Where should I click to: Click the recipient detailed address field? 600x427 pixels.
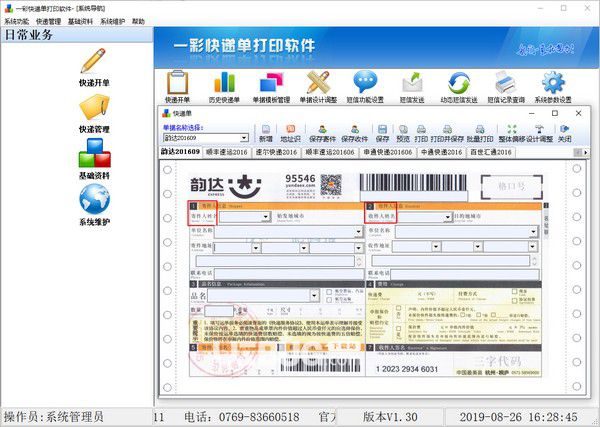click(451, 261)
